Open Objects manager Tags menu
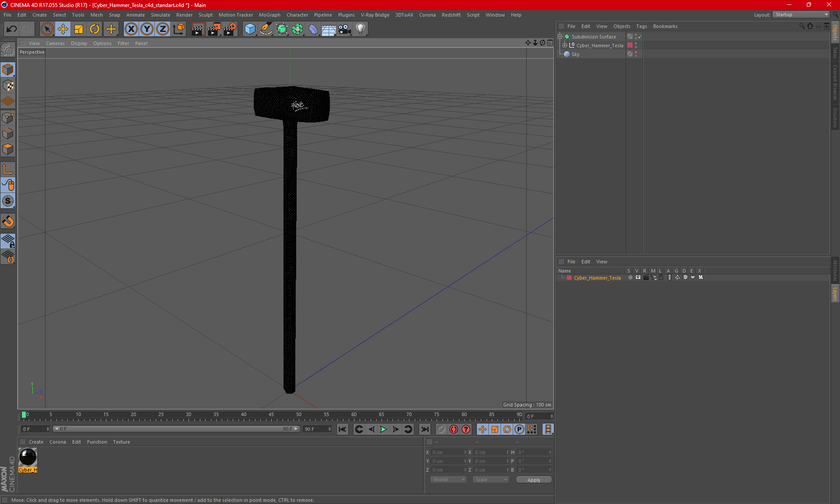 tap(641, 26)
